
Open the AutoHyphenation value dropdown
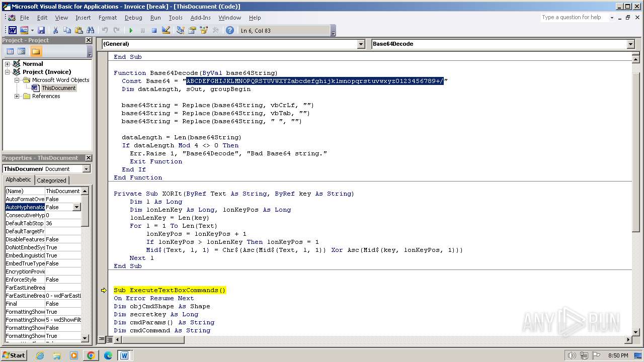click(x=76, y=207)
